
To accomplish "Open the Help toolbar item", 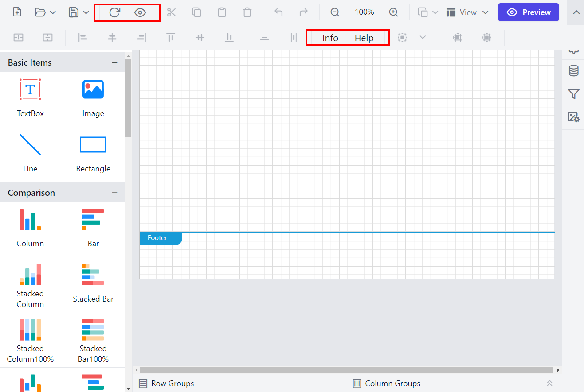I will point(364,38).
